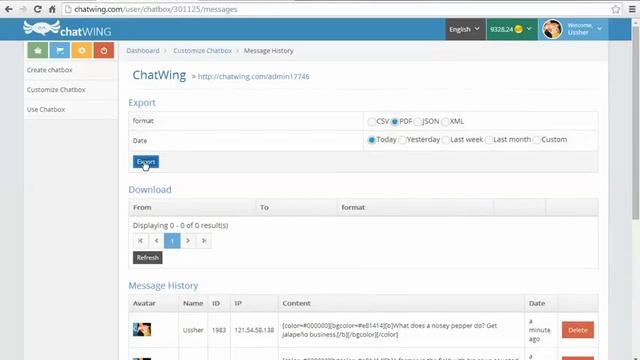
Task: Open the chatwing.com/admin17746 link
Action: pos(253,76)
